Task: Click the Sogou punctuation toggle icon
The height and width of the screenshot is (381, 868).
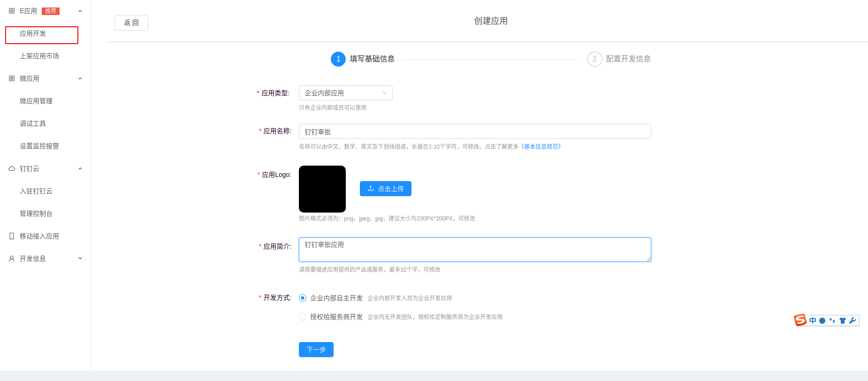Action: pyautogui.click(x=832, y=321)
